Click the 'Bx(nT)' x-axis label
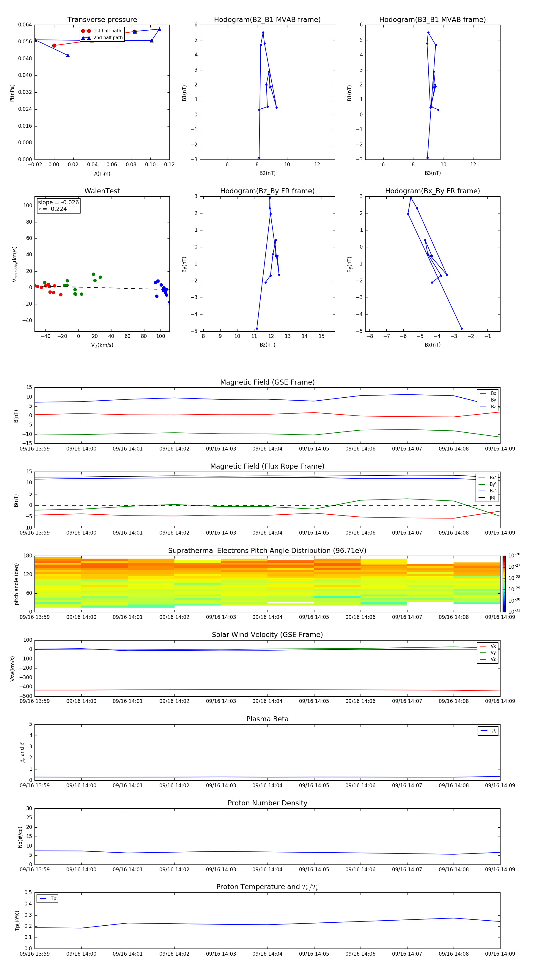The image size is (535, 980). click(432, 345)
